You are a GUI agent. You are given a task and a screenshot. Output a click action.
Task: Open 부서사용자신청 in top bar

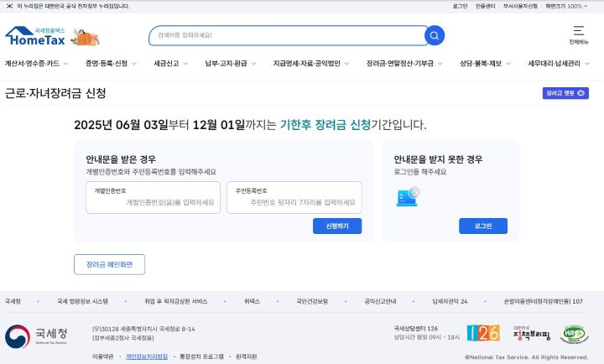tap(520, 6)
